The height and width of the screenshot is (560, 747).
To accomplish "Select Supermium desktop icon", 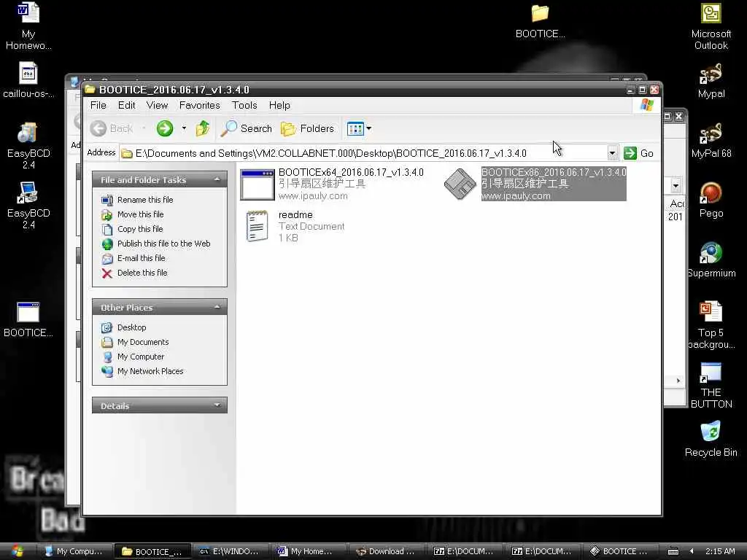I will tap(711, 253).
